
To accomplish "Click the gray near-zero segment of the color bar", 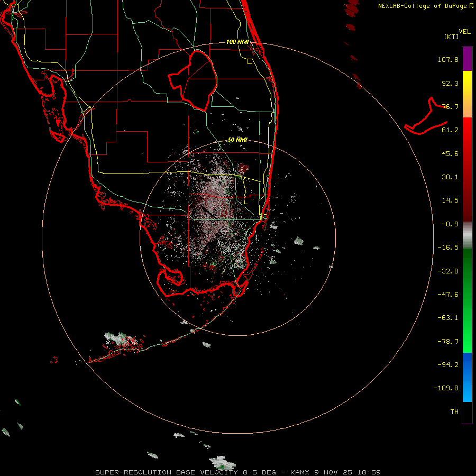I will pos(467,235).
